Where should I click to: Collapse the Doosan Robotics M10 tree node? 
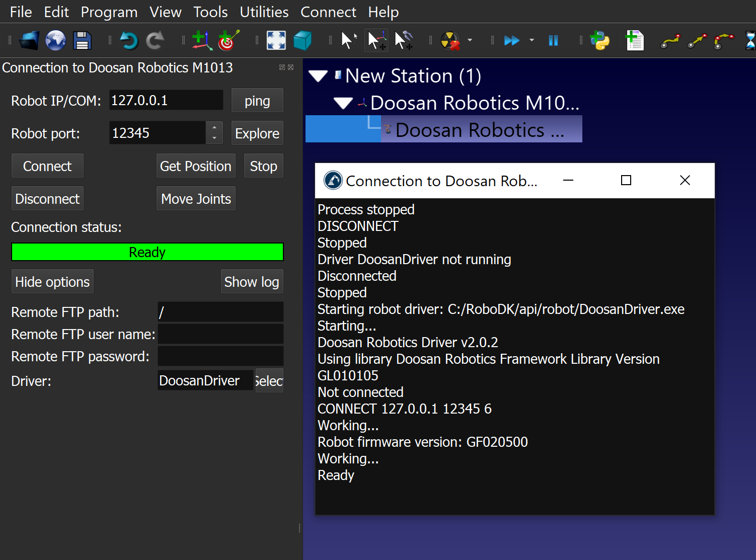click(343, 103)
